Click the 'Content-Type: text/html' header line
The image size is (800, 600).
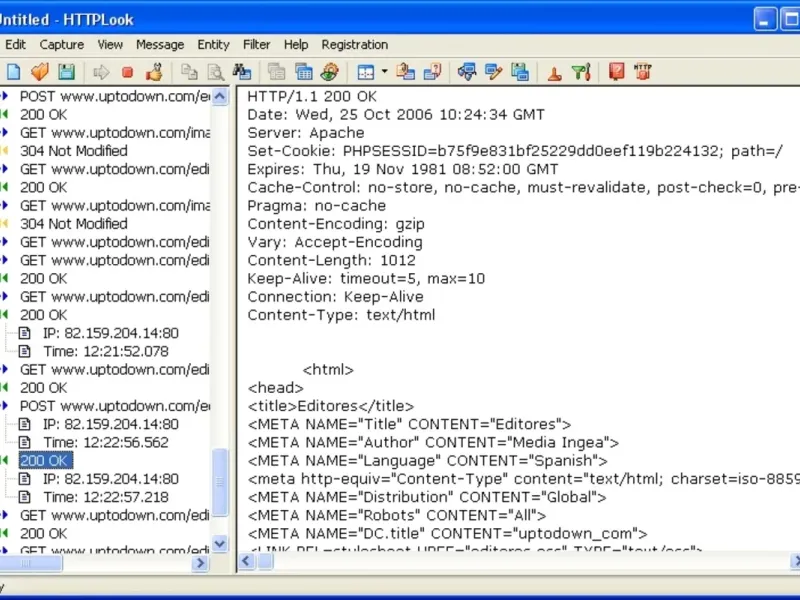(x=341, y=315)
